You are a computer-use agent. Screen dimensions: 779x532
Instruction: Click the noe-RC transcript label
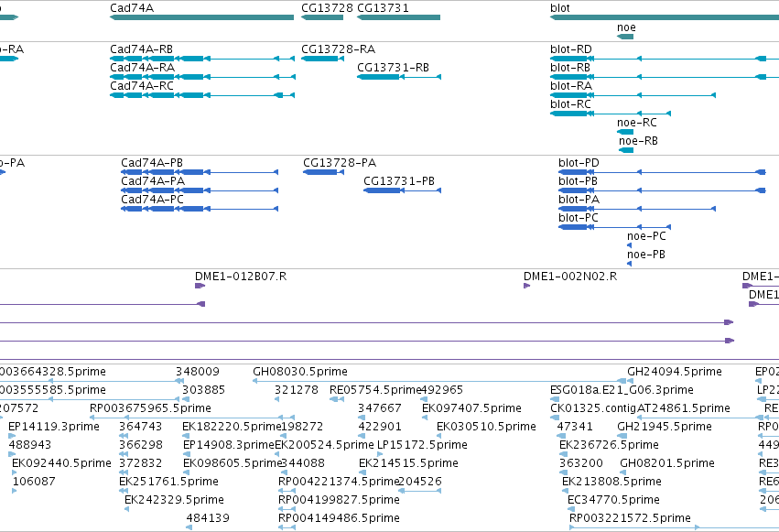pos(637,123)
